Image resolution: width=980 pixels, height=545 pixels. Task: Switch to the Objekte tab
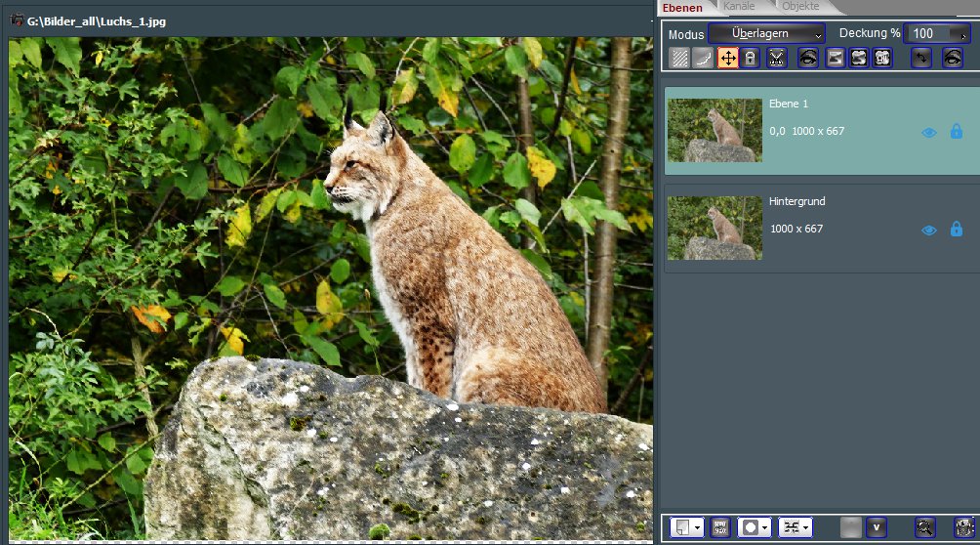tap(800, 7)
